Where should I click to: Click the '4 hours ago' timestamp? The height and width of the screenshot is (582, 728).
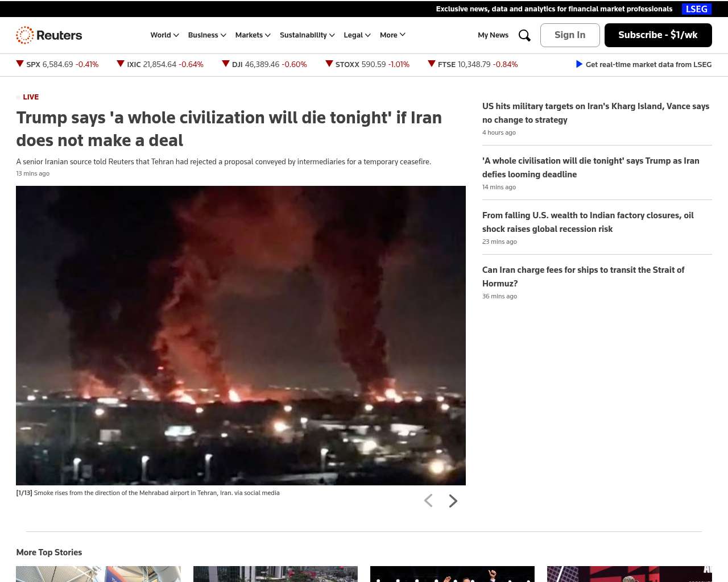(x=499, y=132)
